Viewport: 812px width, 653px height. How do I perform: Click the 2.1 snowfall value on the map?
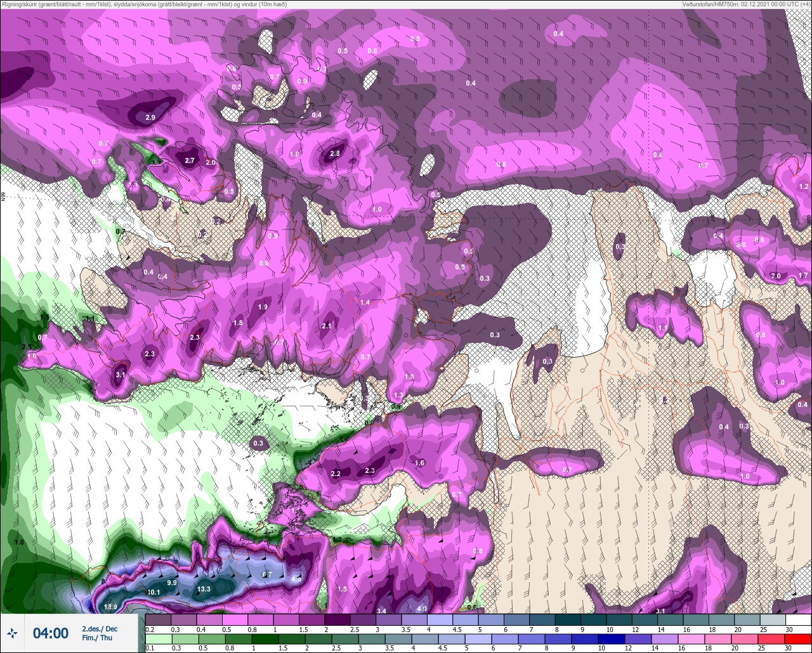click(327, 325)
